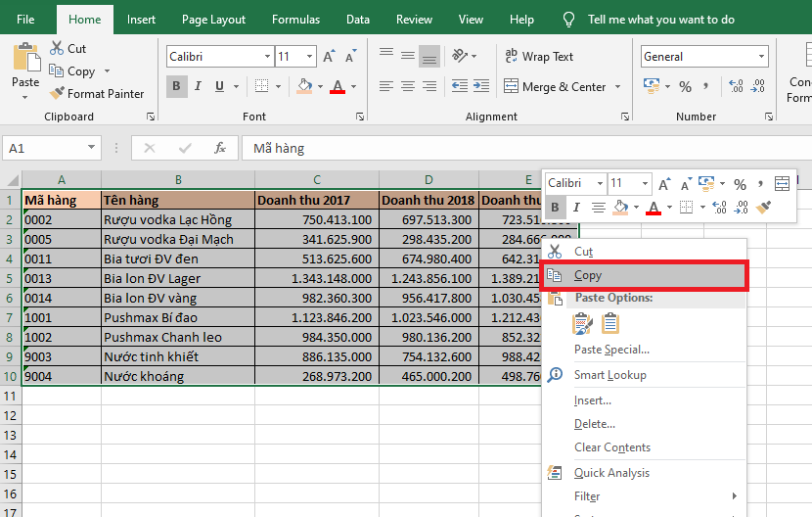812x517 pixels.
Task: Toggle Wrap Text in the Alignment group
Action: click(x=537, y=57)
